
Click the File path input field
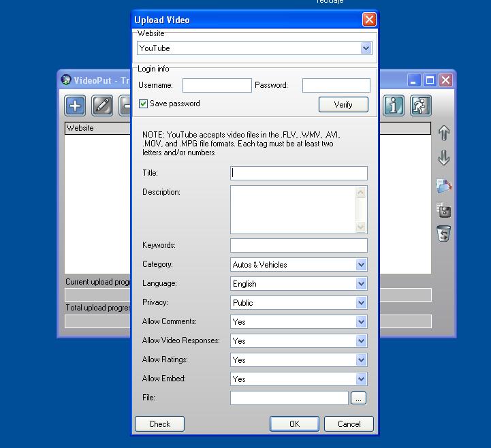point(289,398)
